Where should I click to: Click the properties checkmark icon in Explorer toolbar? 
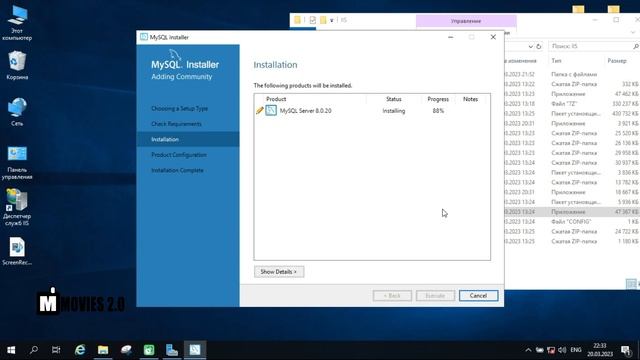coord(313,20)
